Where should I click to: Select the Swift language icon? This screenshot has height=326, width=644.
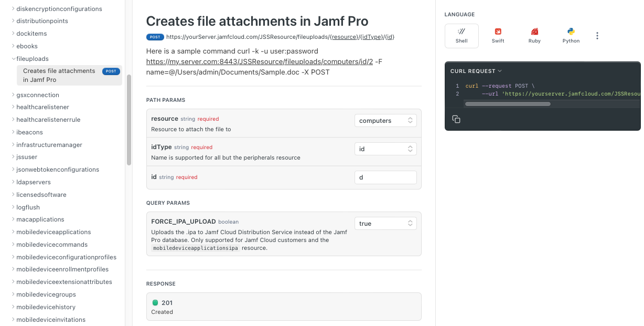click(498, 36)
